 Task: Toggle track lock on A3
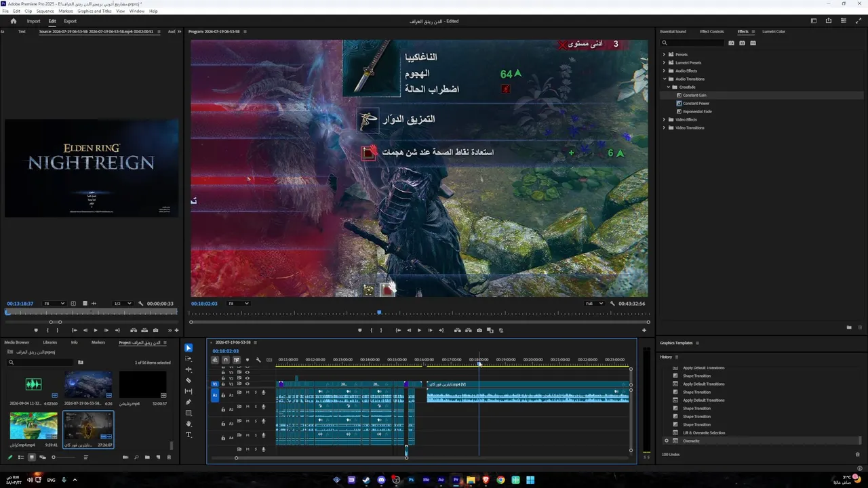(223, 424)
